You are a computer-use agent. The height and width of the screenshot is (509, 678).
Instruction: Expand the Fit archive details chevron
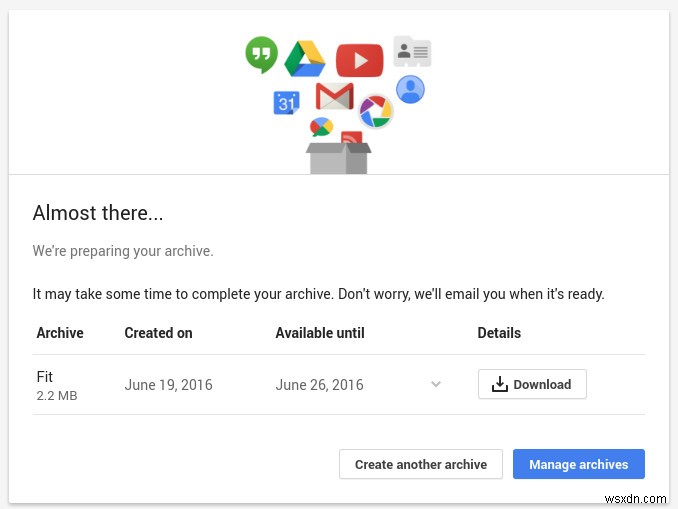(x=436, y=384)
